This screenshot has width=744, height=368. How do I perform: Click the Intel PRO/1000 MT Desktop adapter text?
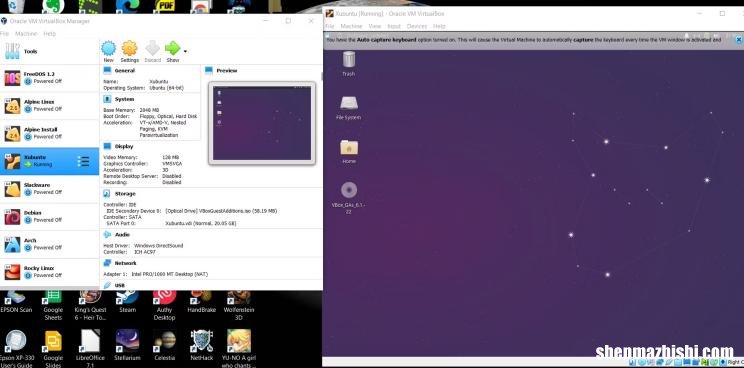pos(169,275)
